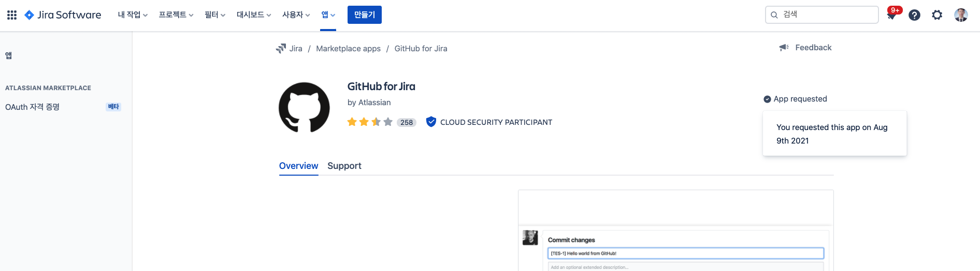Image resolution: width=980 pixels, height=271 pixels.
Task: Click the CLOUD SECURITY PARTICIPANT label
Action: point(496,122)
